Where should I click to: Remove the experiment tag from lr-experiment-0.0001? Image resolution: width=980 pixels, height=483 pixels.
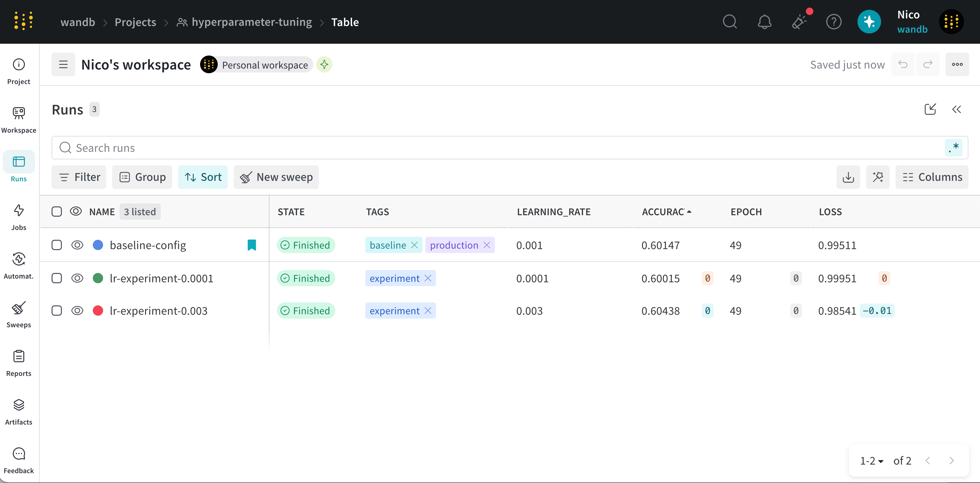[428, 278]
